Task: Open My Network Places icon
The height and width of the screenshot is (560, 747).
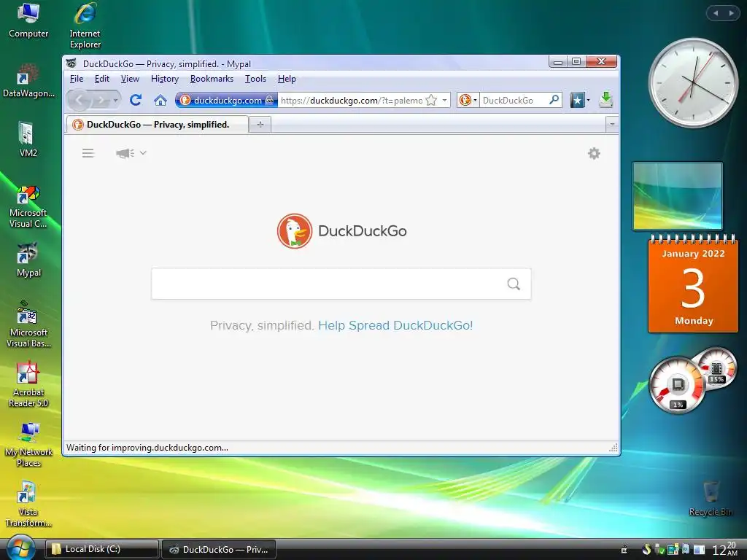Action: pyautogui.click(x=28, y=445)
